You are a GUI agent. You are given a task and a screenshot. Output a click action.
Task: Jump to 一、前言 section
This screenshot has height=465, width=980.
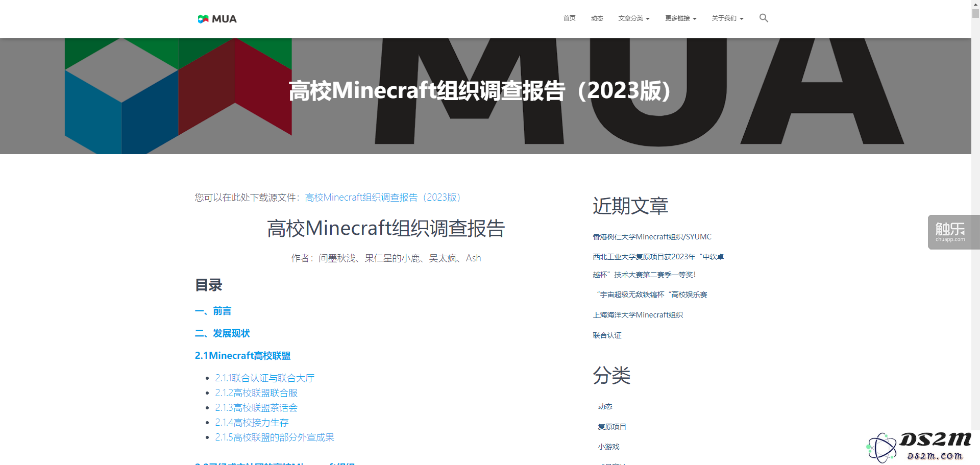(x=213, y=311)
